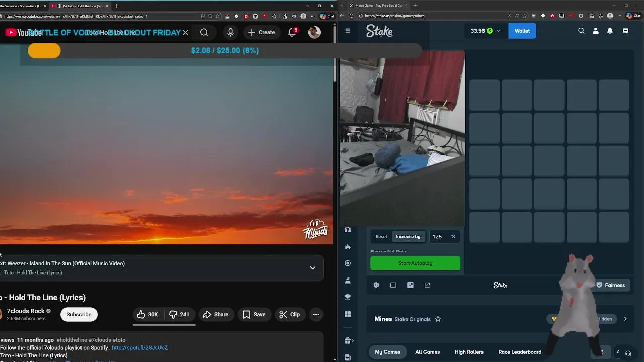Open live stats chart icon
Screen dimensions: 644x362
(x=410, y=285)
